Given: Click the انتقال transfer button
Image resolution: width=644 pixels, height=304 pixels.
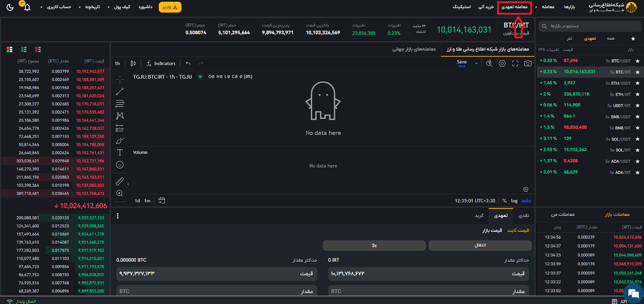Looking at the screenshot, I should pos(480,245).
